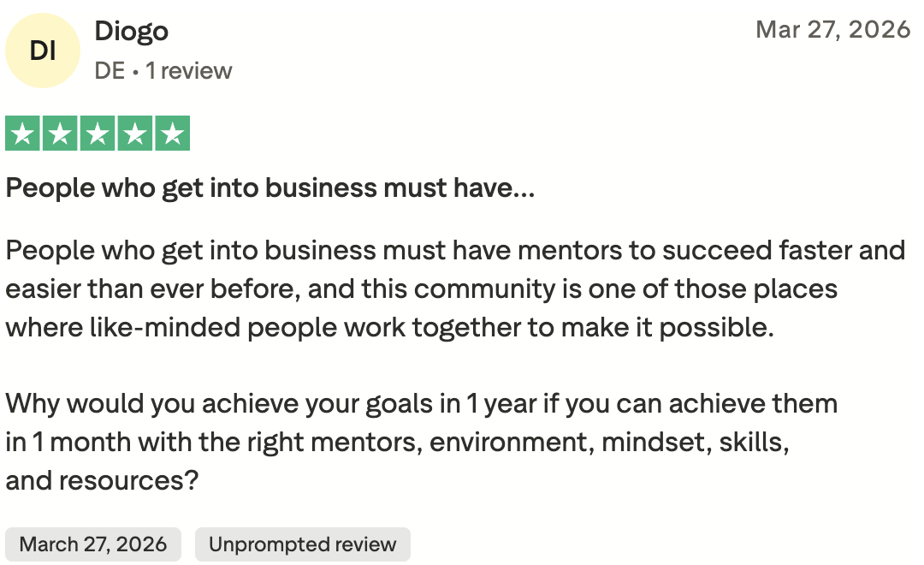Click the DI avatar circle
The height and width of the screenshot is (565, 924).
pos(43,51)
